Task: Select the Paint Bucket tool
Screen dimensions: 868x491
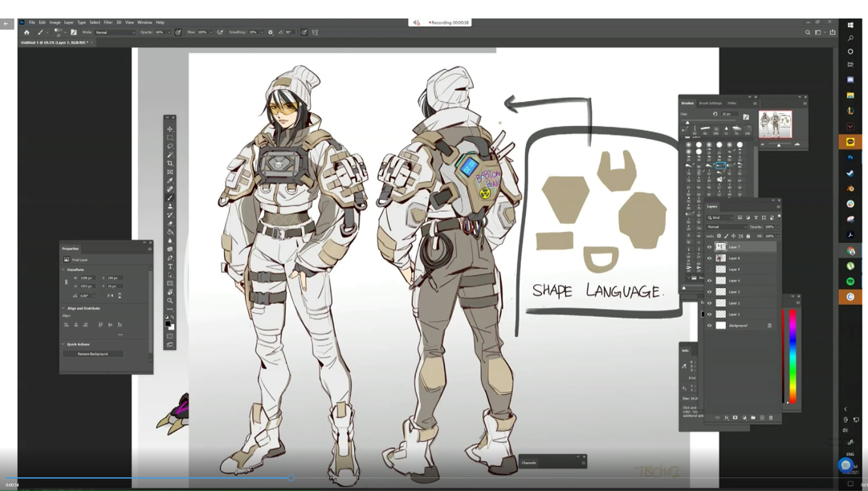Action: pos(170,232)
